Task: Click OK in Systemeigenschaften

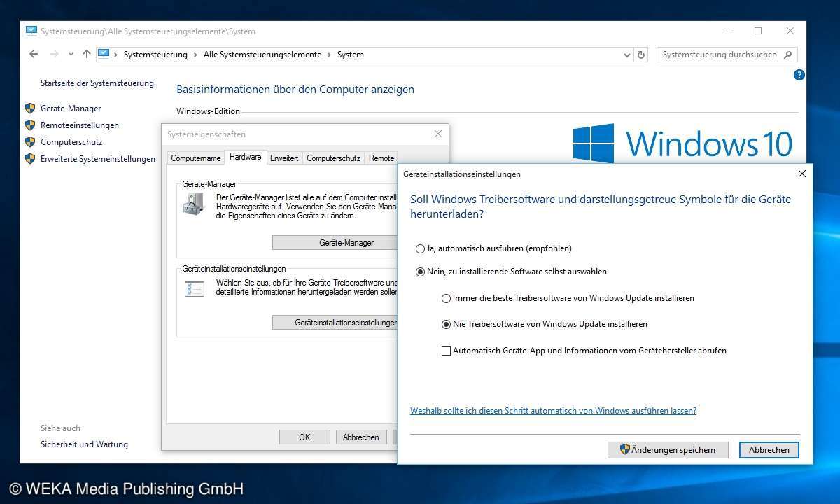Action: point(304,437)
